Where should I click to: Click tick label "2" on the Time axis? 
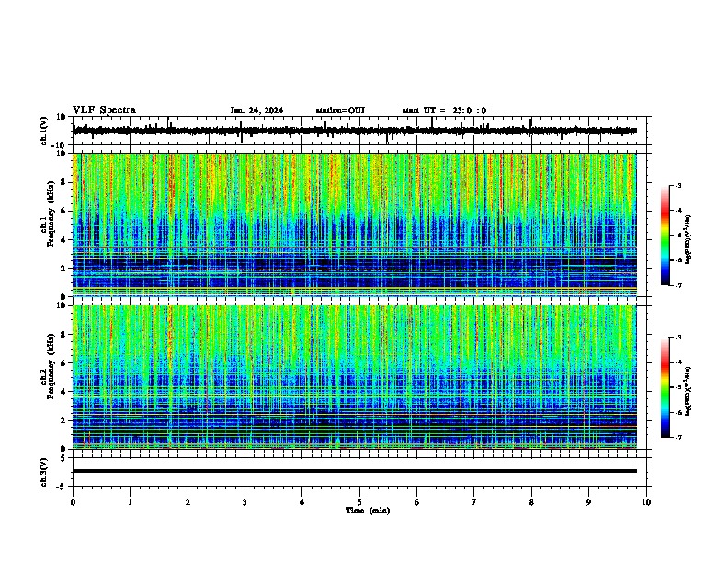188,502
